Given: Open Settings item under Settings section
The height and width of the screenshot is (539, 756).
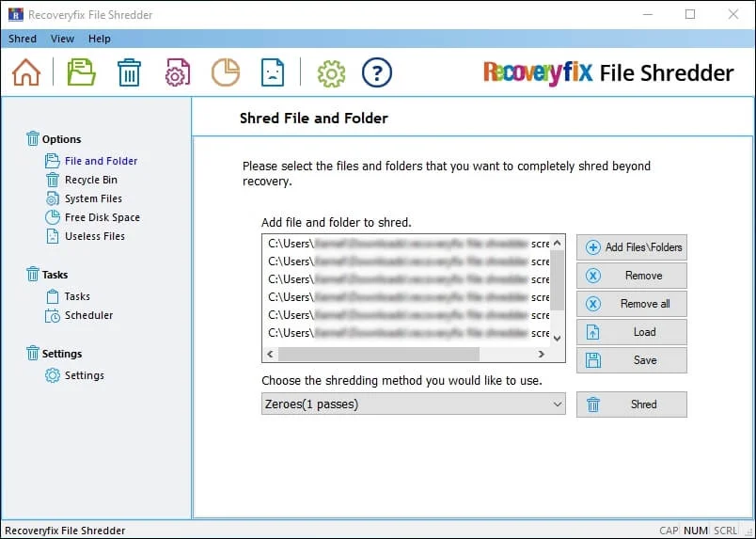Looking at the screenshot, I should 85,375.
